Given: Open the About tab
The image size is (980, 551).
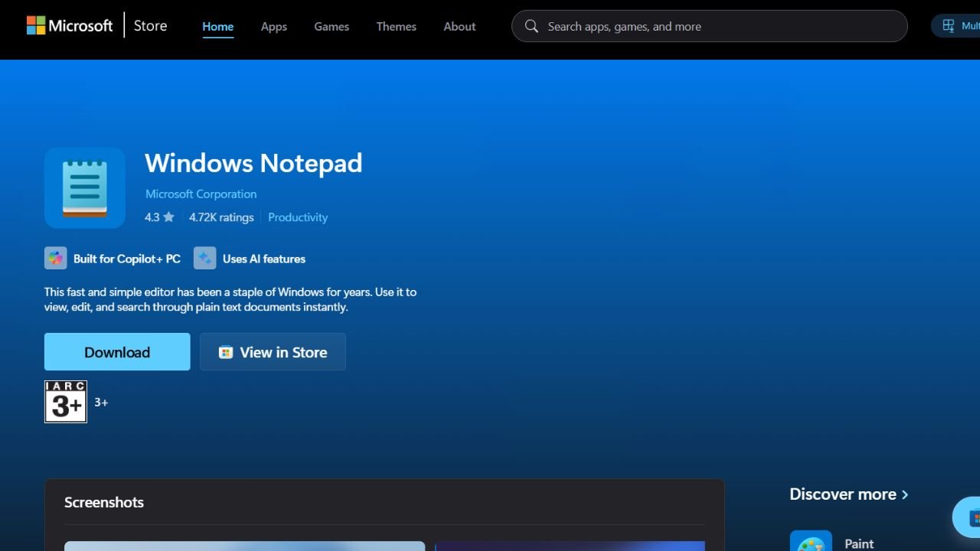Looking at the screenshot, I should (459, 26).
